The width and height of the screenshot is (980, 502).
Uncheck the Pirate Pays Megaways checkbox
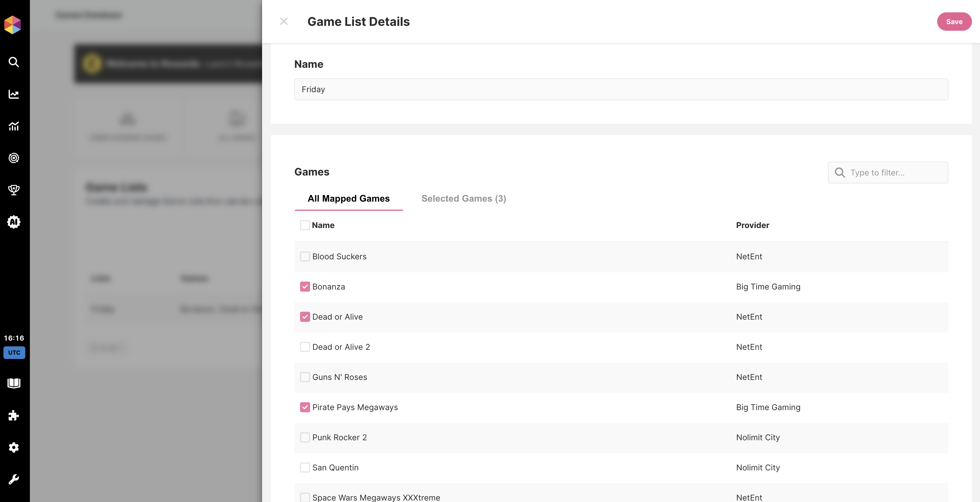point(305,407)
